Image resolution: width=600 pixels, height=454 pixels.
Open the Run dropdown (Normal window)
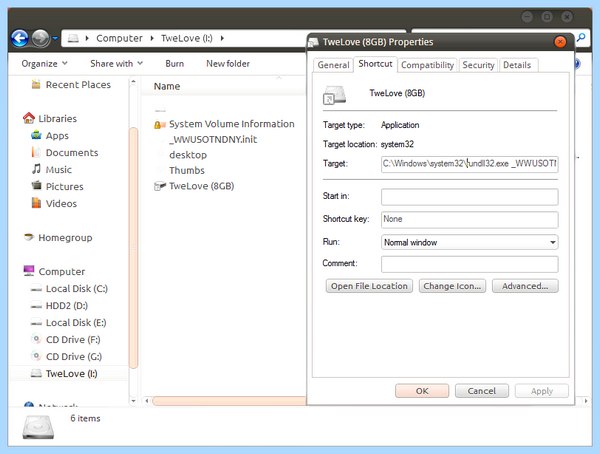tap(470, 242)
